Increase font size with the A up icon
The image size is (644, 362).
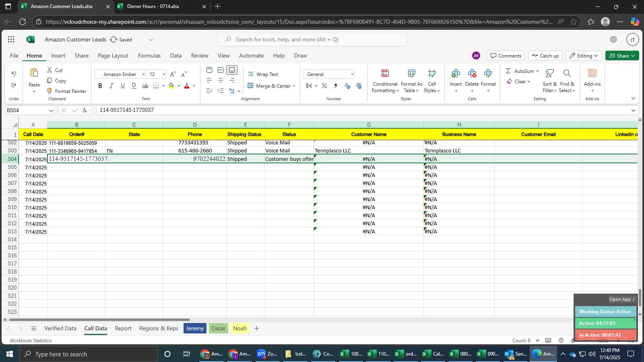tap(173, 74)
